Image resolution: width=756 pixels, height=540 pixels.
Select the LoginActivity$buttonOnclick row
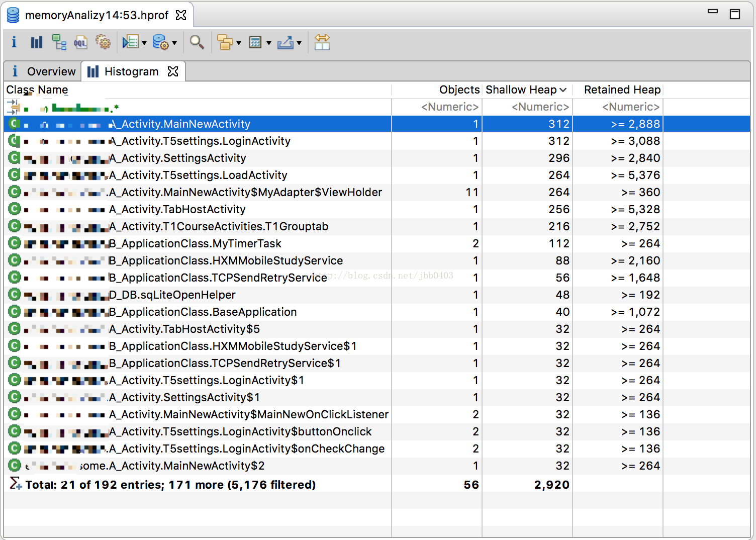click(377, 432)
